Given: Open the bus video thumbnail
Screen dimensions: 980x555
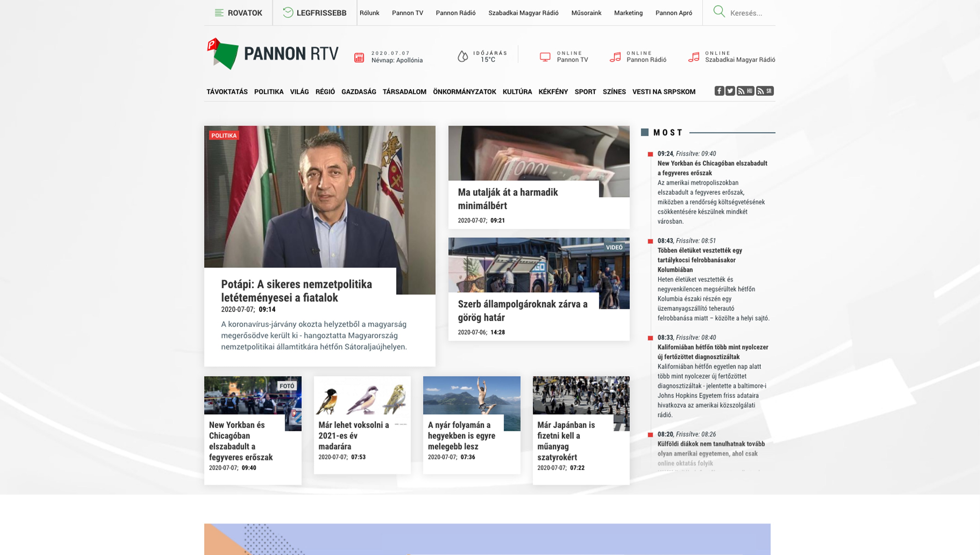Looking at the screenshot, I should [x=539, y=265].
